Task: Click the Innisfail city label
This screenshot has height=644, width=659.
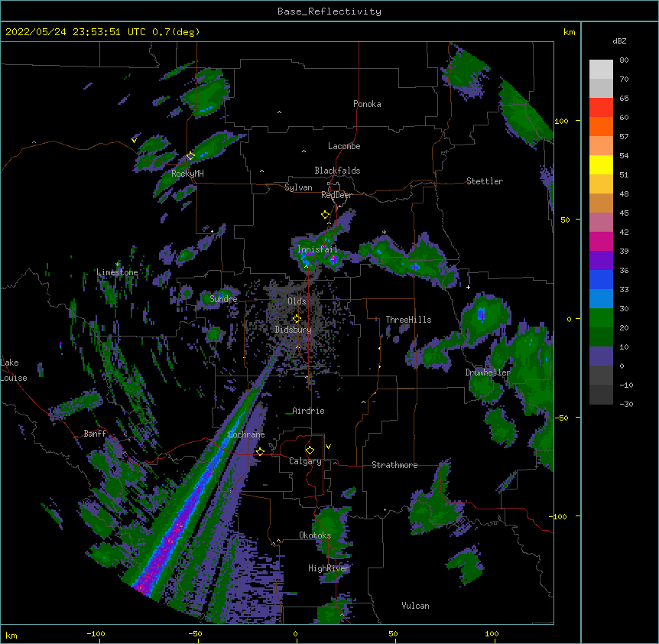Action: tap(318, 249)
